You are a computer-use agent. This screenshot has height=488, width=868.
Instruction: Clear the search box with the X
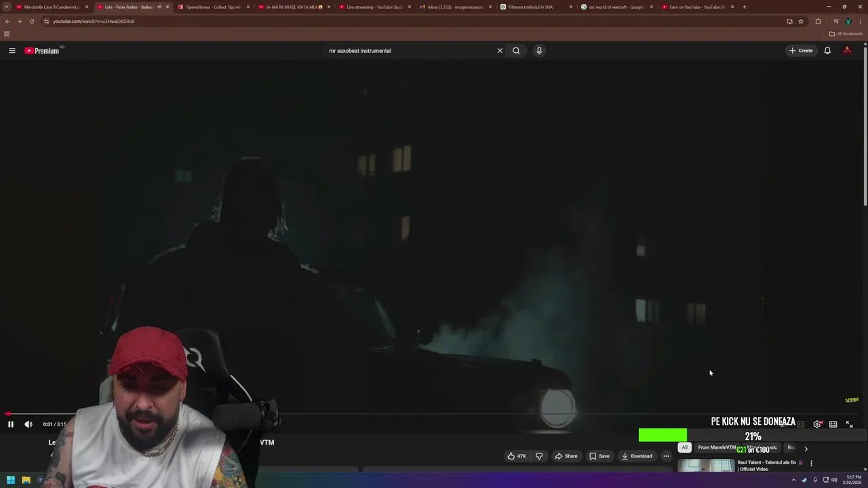500,51
